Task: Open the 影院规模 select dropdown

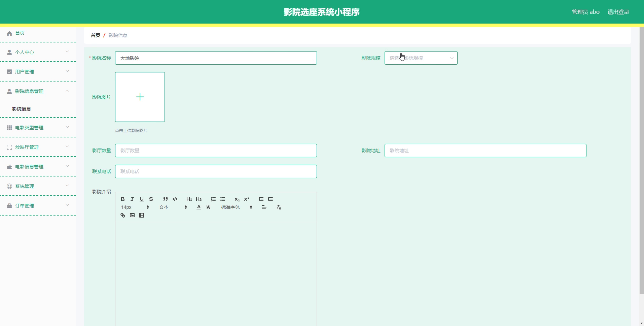Action: [421, 58]
